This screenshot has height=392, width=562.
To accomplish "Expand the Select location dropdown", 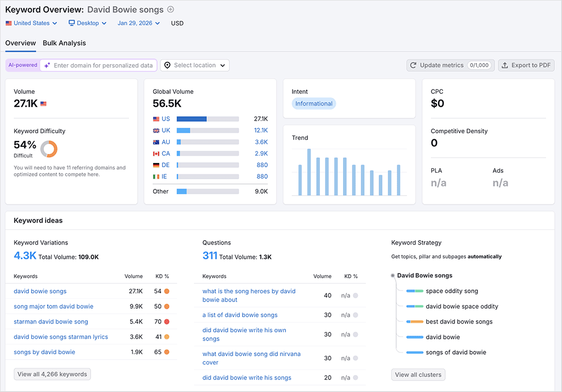I will coord(195,65).
